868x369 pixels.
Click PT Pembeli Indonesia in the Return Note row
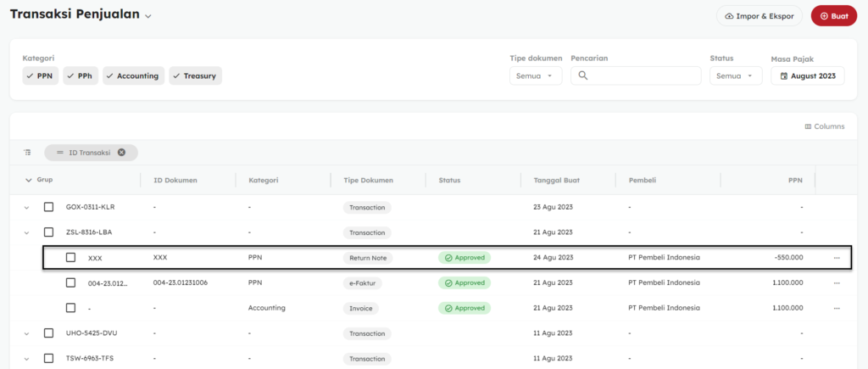(665, 258)
